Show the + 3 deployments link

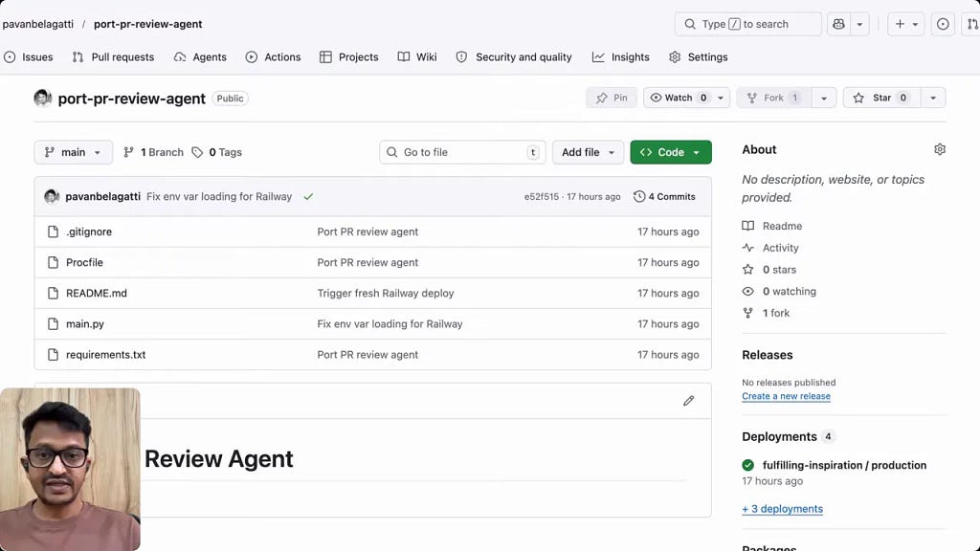783,509
